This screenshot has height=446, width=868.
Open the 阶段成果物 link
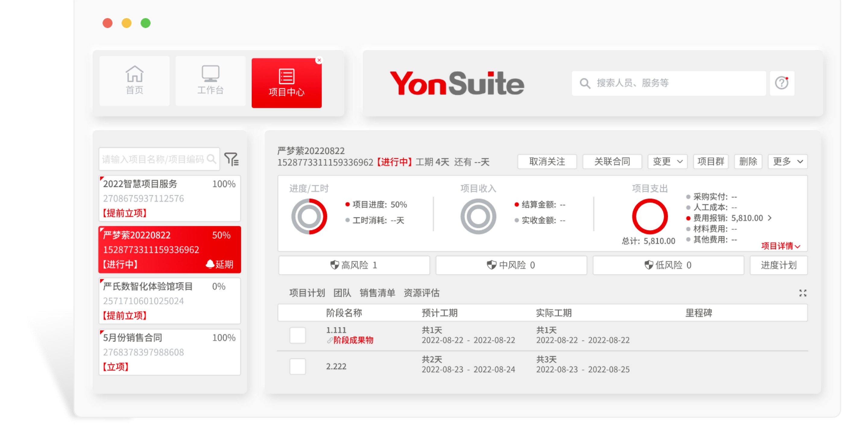[x=353, y=340]
